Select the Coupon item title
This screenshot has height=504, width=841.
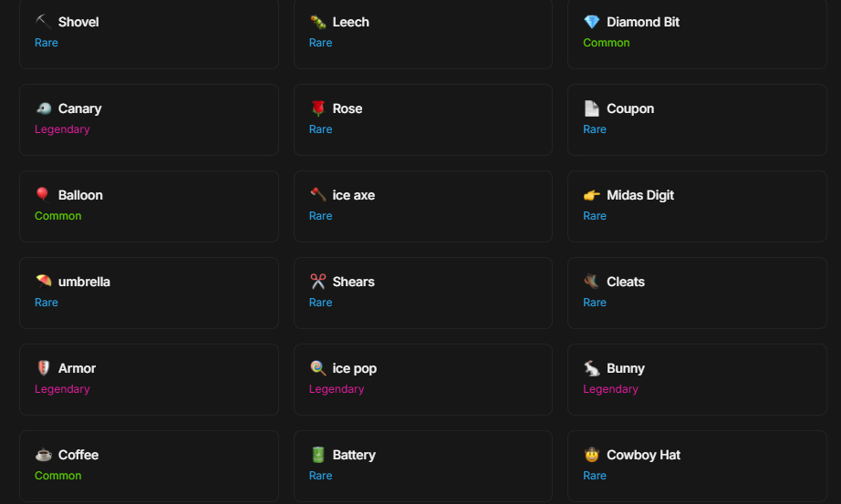point(629,108)
